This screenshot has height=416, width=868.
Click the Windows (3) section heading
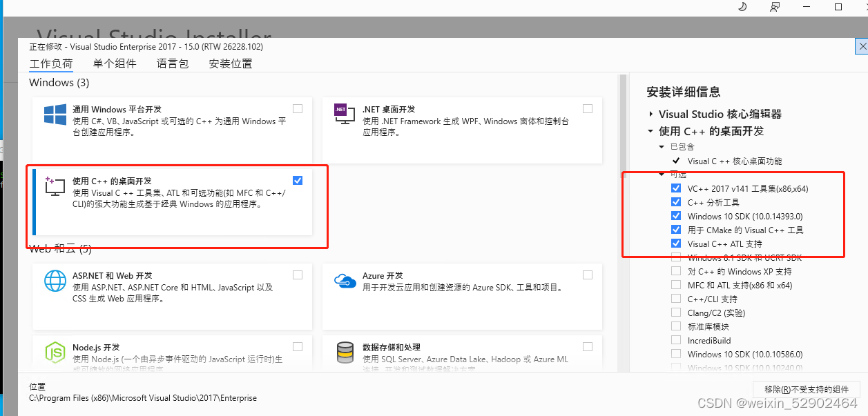coord(59,83)
